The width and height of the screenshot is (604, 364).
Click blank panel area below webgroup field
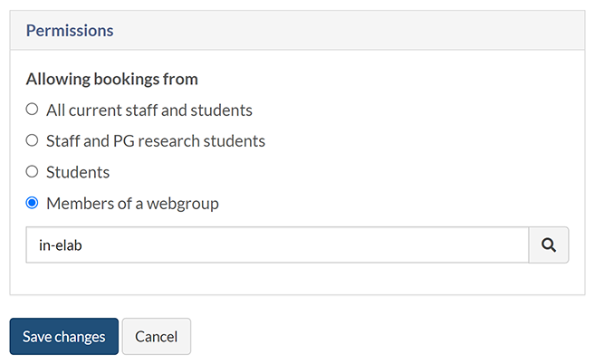coord(297,279)
